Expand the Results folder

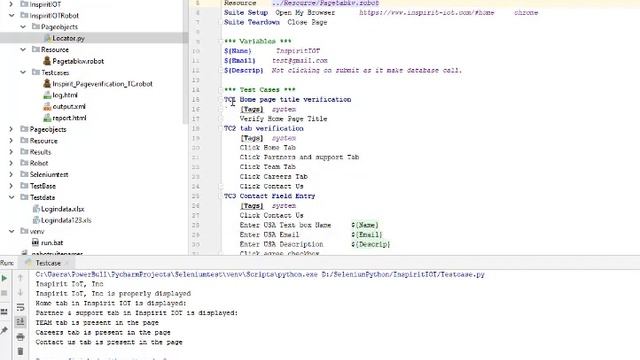[11, 152]
